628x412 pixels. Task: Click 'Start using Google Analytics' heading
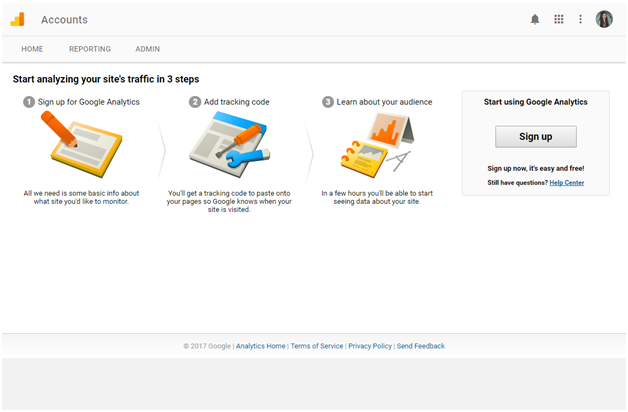click(x=535, y=102)
